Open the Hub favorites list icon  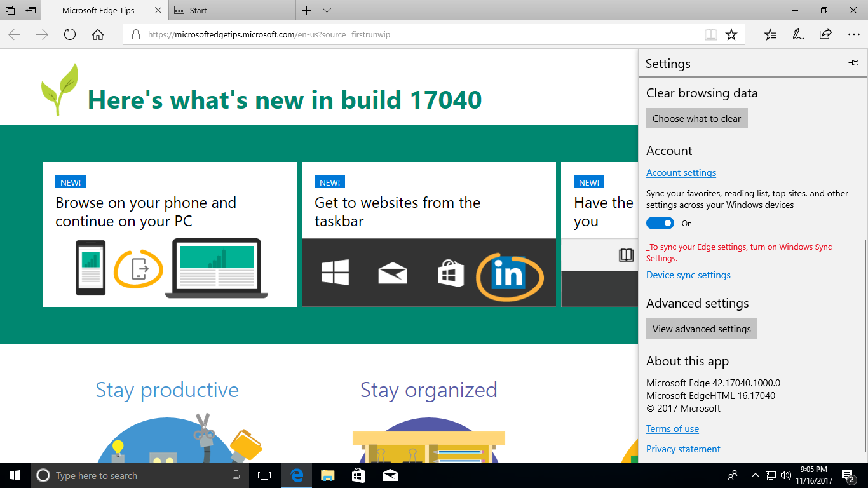[x=771, y=35]
